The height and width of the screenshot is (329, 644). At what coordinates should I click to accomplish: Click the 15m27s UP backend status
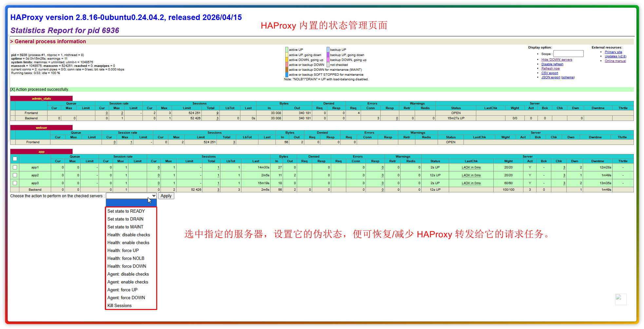(x=456, y=118)
